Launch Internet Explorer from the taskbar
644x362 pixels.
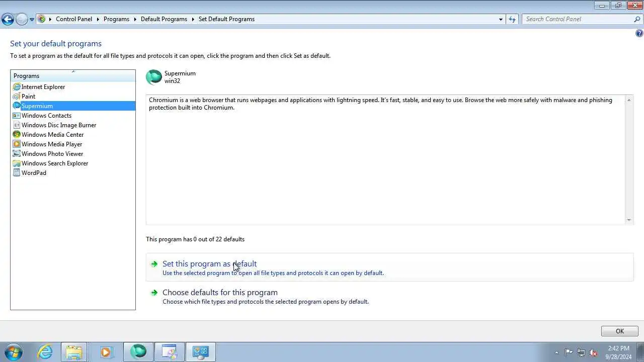pos(45,352)
